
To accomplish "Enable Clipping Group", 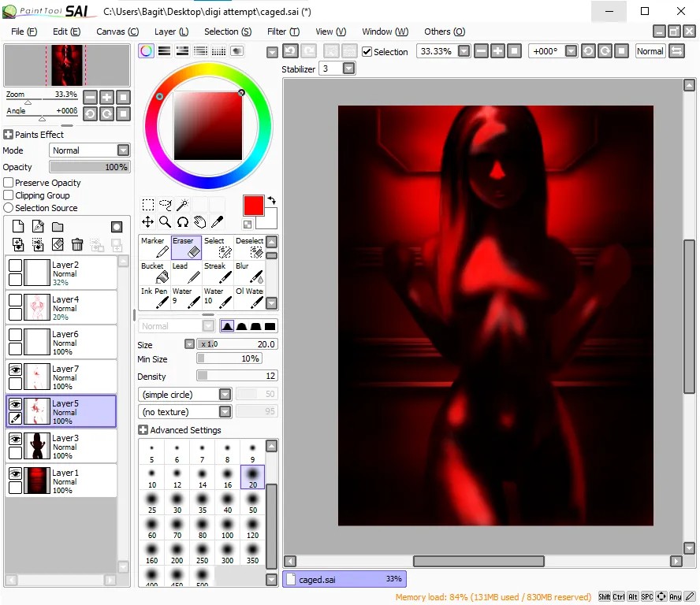I will coord(8,195).
